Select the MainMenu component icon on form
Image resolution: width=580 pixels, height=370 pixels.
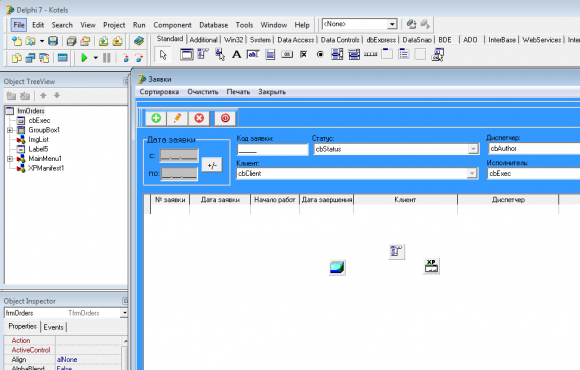[x=396, y=252]
